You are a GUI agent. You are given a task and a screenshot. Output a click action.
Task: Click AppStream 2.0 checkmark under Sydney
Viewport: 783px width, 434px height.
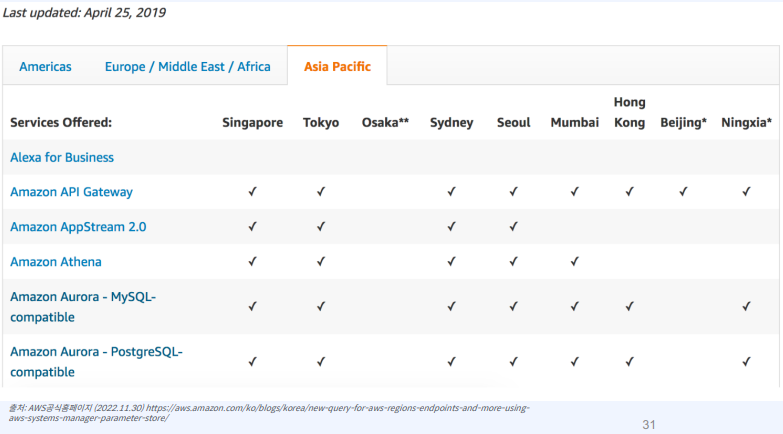(x=451, y=226)
